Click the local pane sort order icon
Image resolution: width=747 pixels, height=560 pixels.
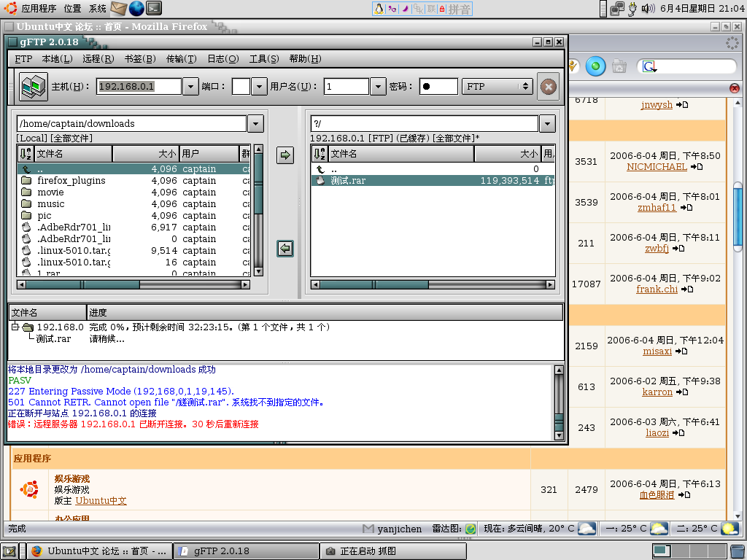coord(26,154)
